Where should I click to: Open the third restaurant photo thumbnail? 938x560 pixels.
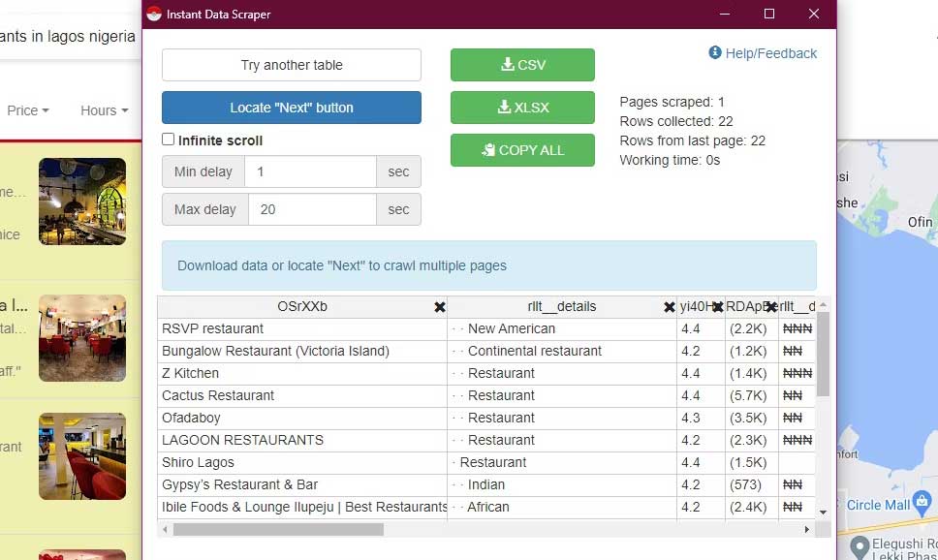pos(82,456)
